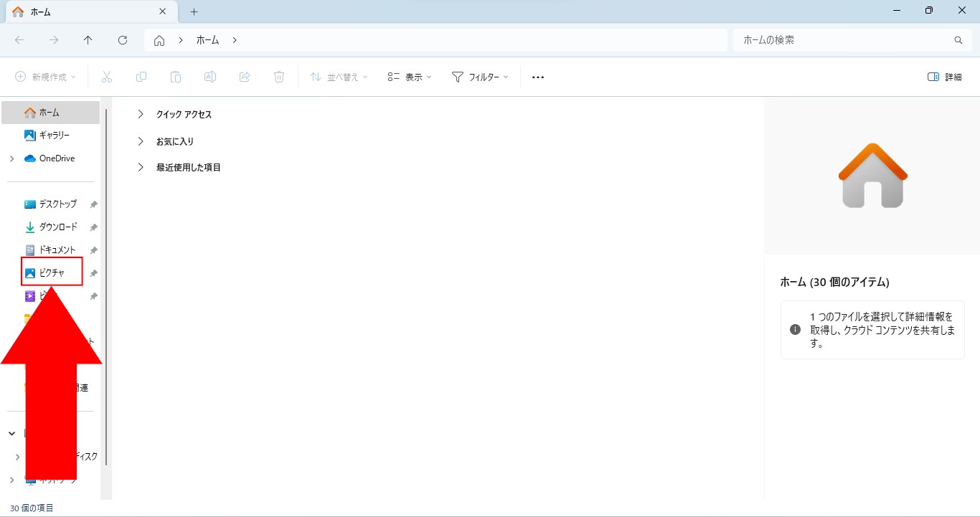
Task: Click the Delete trash can icon
Action: pyautogui.click(x=279, y=77)
